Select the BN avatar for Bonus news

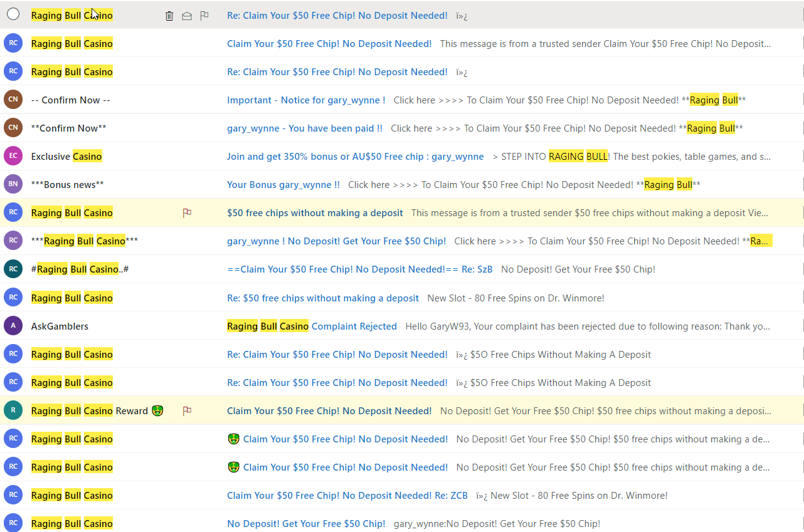(13, 184)
